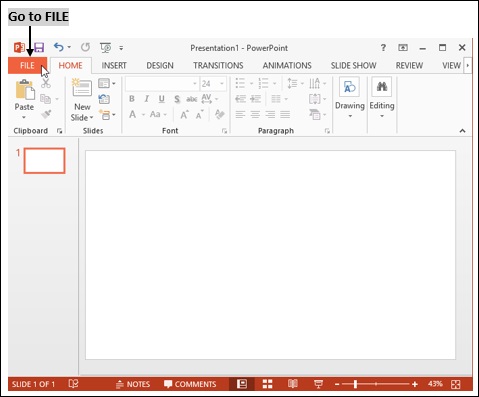Toggle text Shadow formatting
Viewport: 479px width, 397px height.
177,99
